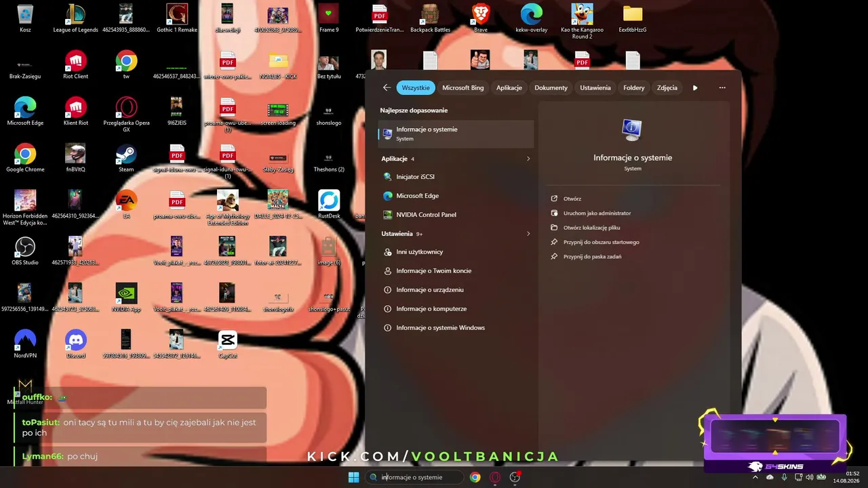
Task: Open the screen loading video file
Action: click(278, 112)
